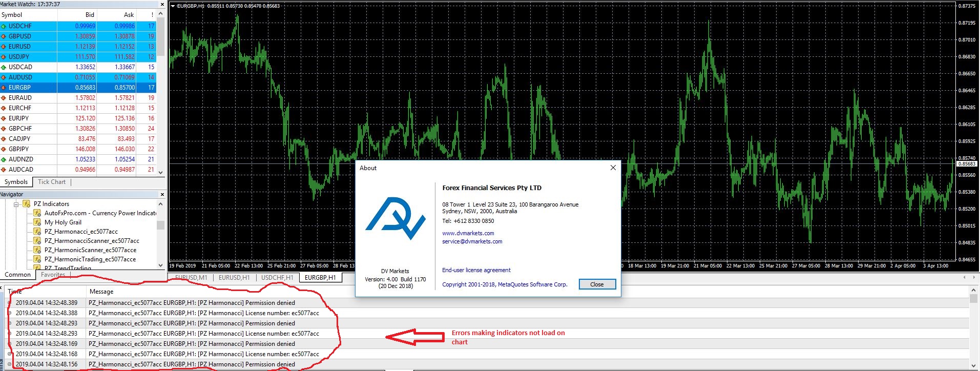The image size is (980, 371).
Task: Click the Bid column header in Market Watch
Action: point(77,15)
